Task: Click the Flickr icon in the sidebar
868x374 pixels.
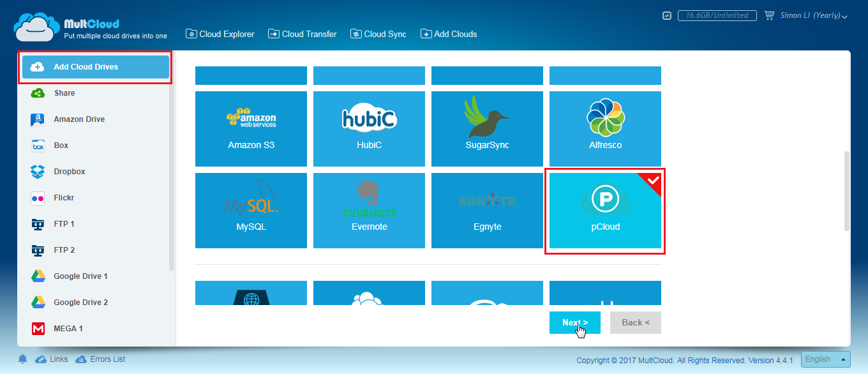Action: 38,198
